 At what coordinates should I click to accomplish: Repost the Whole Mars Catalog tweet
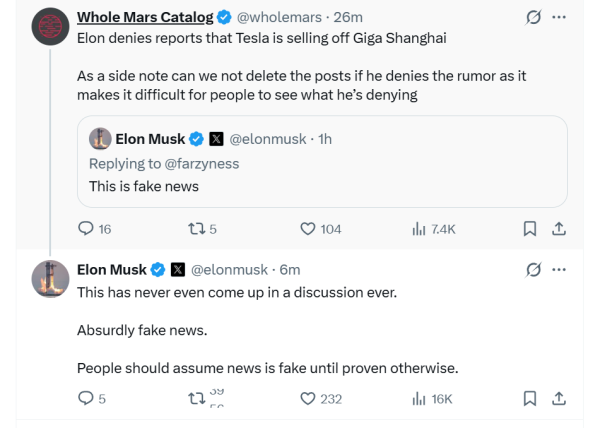[202, 229]
